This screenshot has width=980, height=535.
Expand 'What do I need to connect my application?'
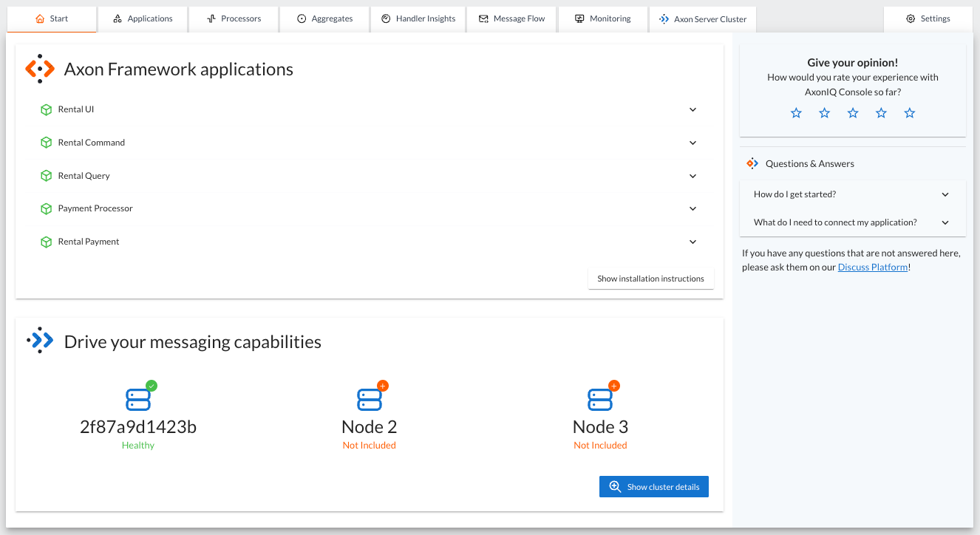coord(853,222)
